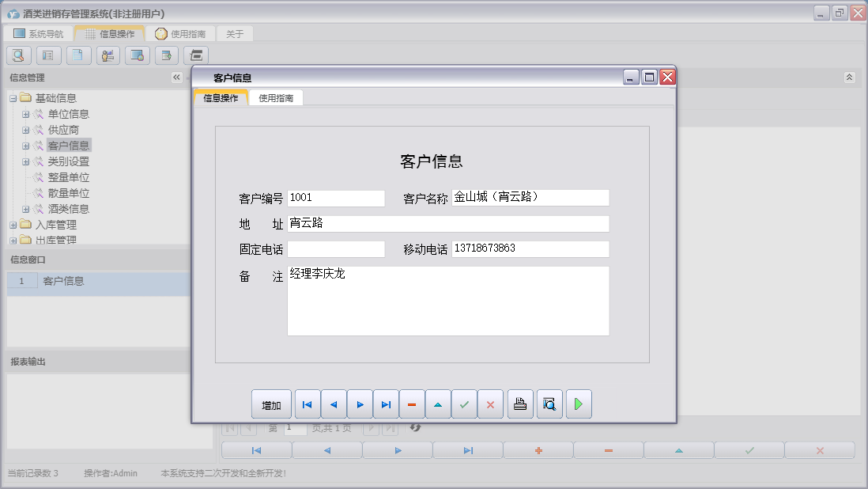Switch to the 系统导航 tab

38,34
